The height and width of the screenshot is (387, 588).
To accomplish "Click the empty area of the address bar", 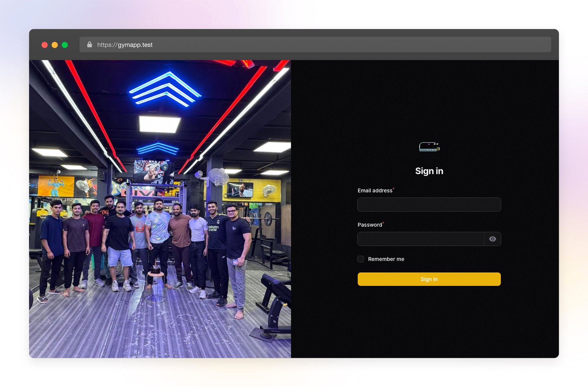I will [331, 45].
